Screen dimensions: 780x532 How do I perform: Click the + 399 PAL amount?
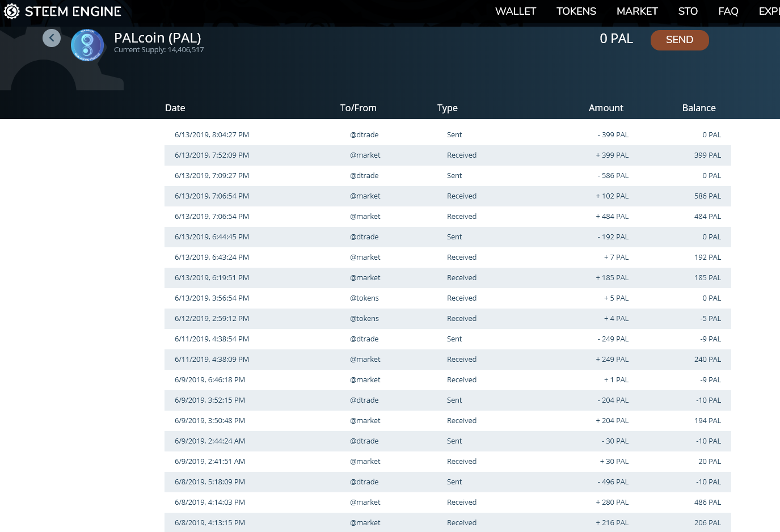[612, 155]
